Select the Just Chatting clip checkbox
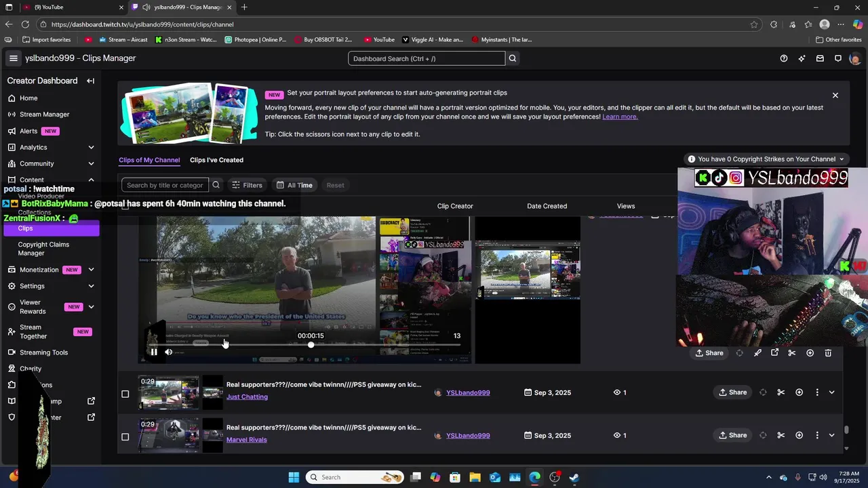 (x=125, y=394)
